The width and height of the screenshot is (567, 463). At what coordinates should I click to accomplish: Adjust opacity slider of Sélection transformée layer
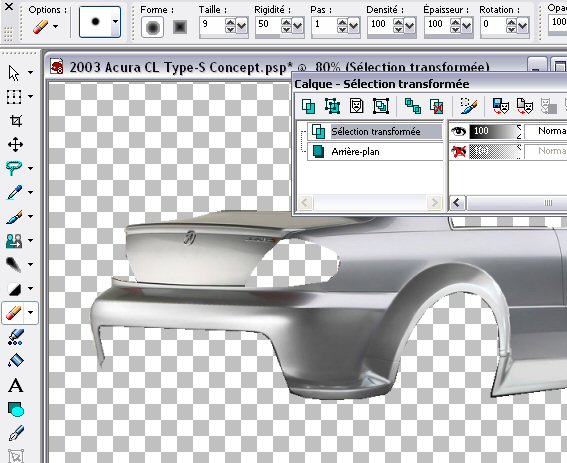496,131
